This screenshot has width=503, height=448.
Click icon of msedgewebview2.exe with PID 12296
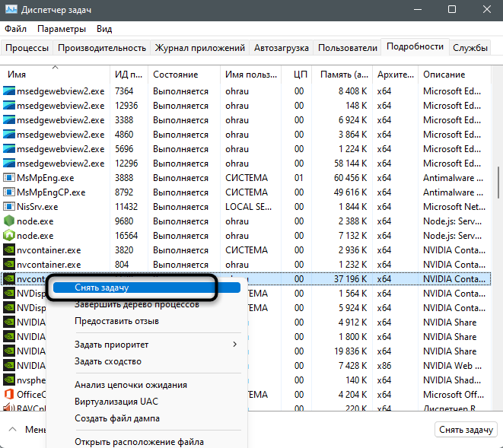pos(9,164)
